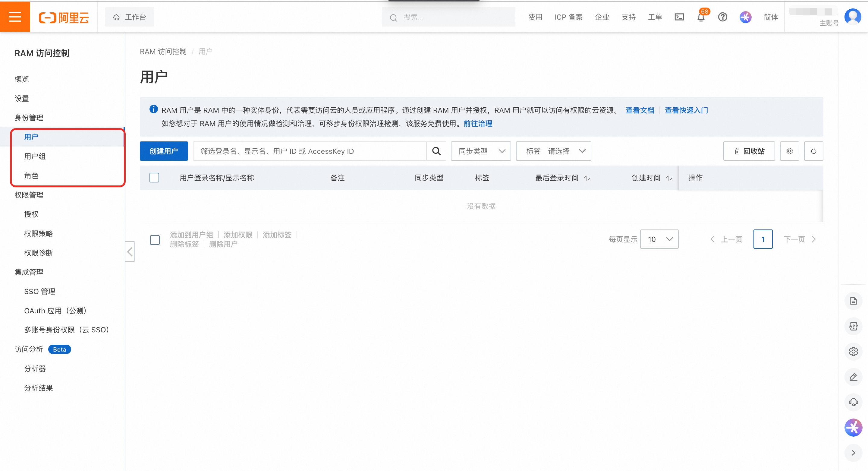Click the help question mark icon
868x471 pixels.
pyautogui.click(x=722, y=17)
